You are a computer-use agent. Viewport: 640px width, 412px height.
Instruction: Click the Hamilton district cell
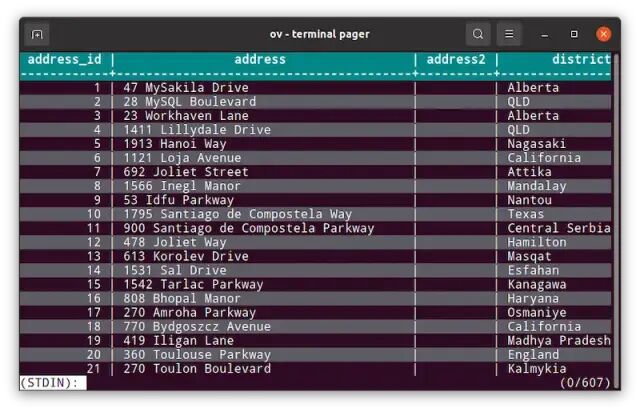(537, 242)
